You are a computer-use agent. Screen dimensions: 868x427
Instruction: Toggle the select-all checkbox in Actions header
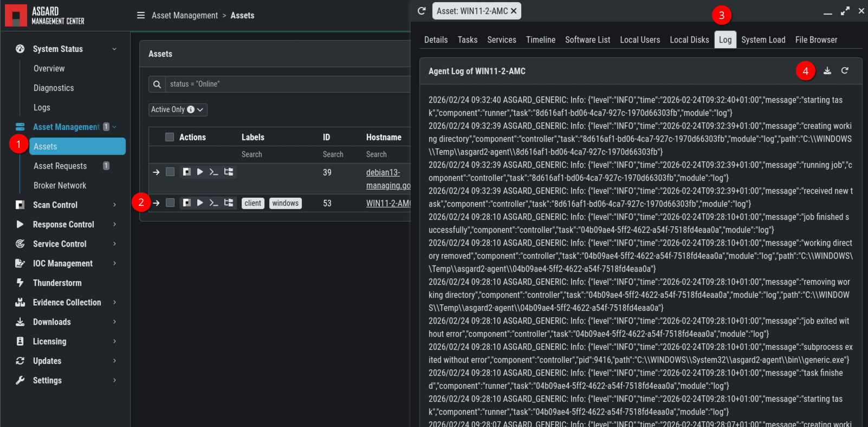(x=170, y=137)
